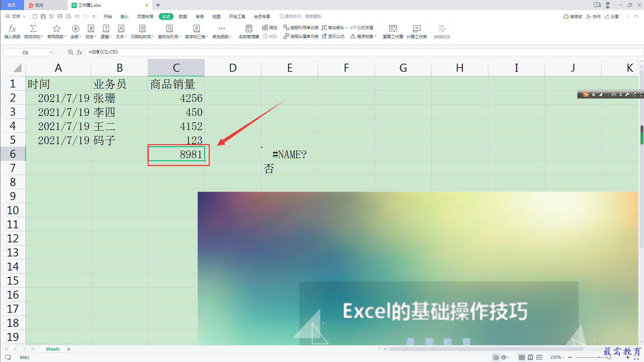Open the Lookup and Reference (查找与引用) icon
This screenshot has width=644, height=362.
click(x=169, y=29)
